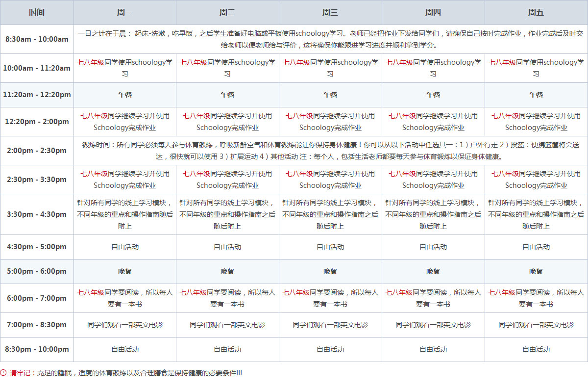Select the 周二 英文电影 cell
Viewport: 588px width, 390px height.
[227, 325]
